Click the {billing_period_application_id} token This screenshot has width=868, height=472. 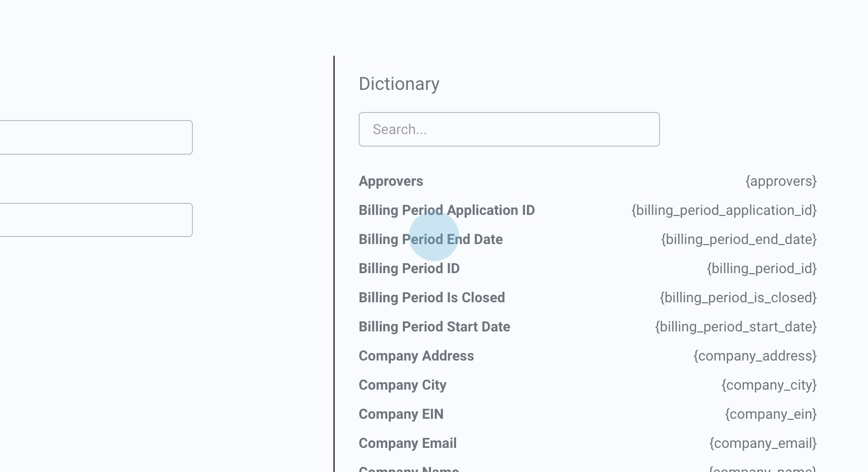tap(724, 210)
